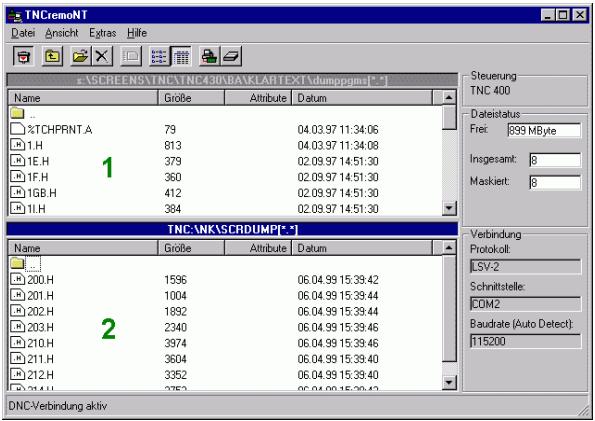The height and width of the screenshot is (421, 595).
Task: Select the 210.H file icon
Action: pyautogui.click(x=17, y=343)
